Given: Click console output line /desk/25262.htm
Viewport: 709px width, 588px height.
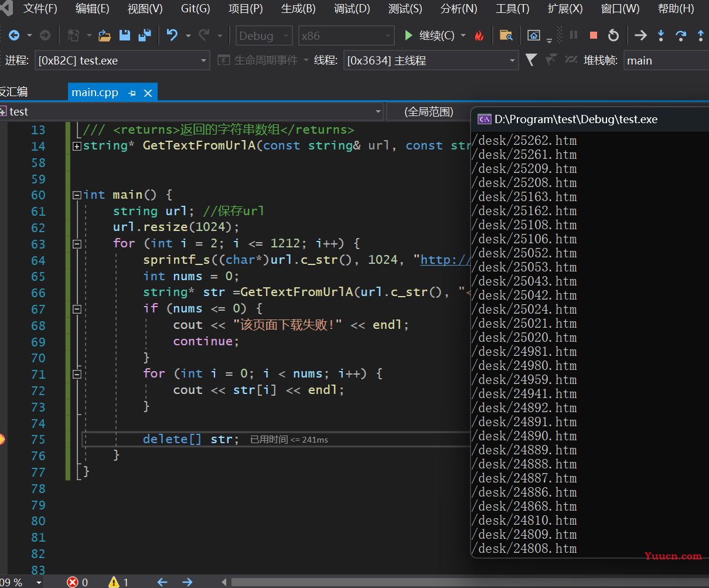Looking at the screenshot, I should (x=524, y=141).
